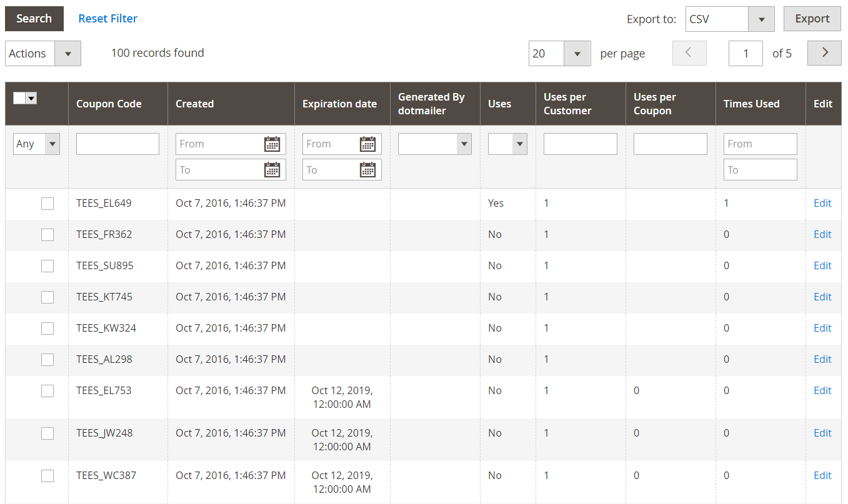Focus the Uses per Coupon filter field
Screen dimensions: 848x504
click(671, 144)
